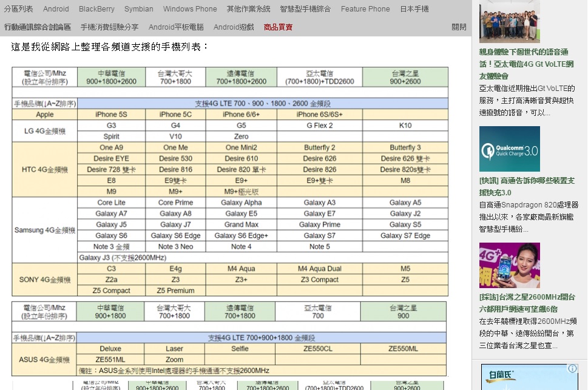Go to 智慧型手機綜合 section
588x390 pixels.
pyautogui.click(x=305, y=8)
